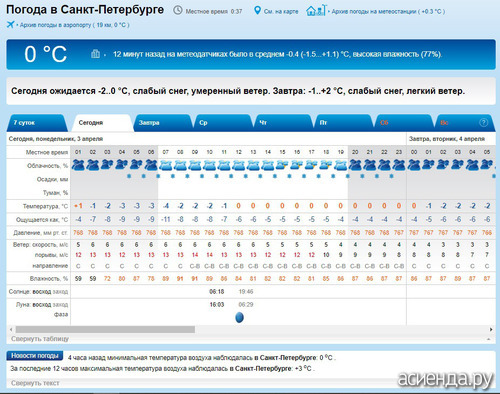Click humidity value 78 at hour 06

point(151,278)
